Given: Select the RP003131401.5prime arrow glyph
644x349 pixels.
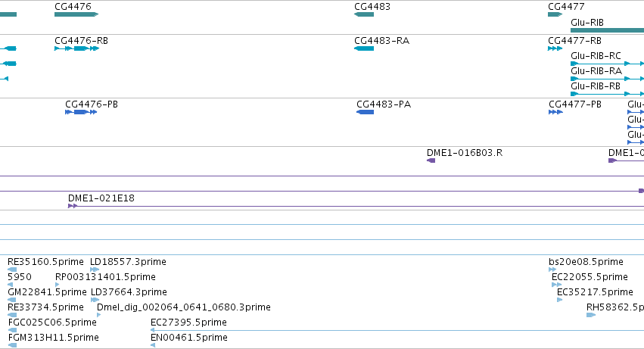Looking at the screenshot, I should [x=57, y=285].
